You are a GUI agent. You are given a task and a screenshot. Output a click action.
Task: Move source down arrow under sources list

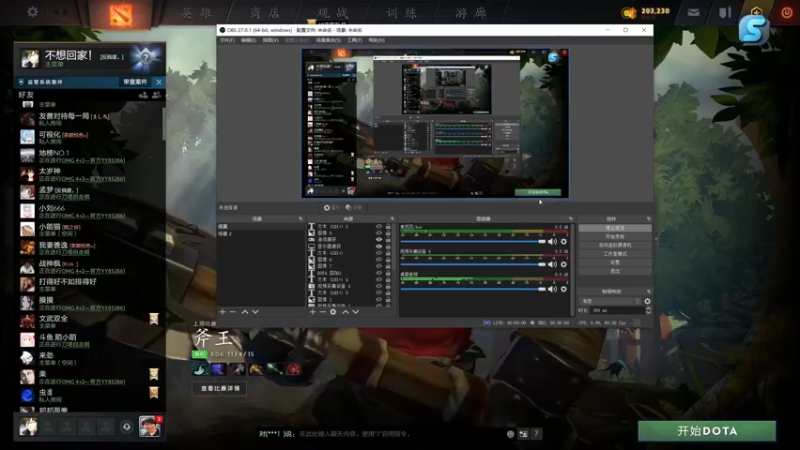click(x=356, y=311)
